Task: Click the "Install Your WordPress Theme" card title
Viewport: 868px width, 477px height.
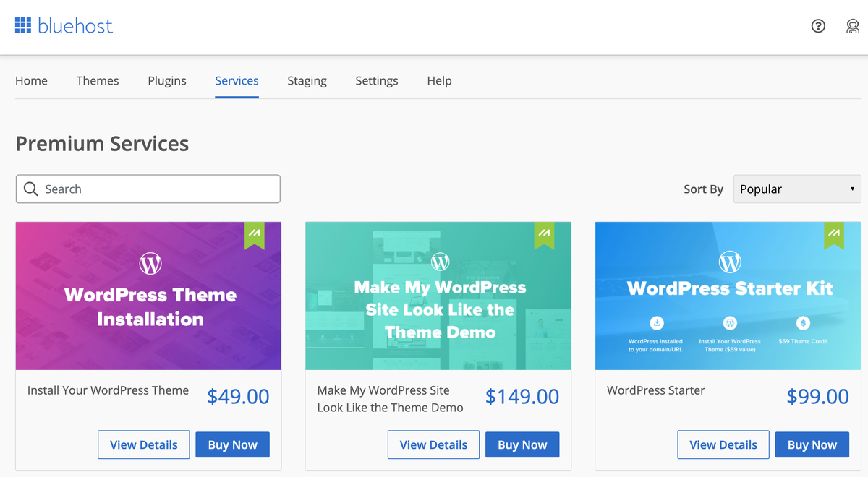Action: [x=108, y=390]
